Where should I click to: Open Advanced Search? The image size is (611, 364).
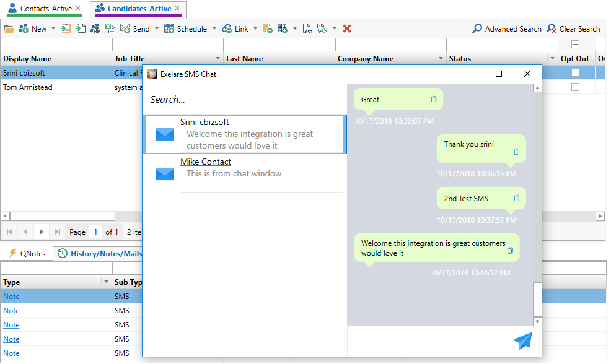[x=506, y=29]
